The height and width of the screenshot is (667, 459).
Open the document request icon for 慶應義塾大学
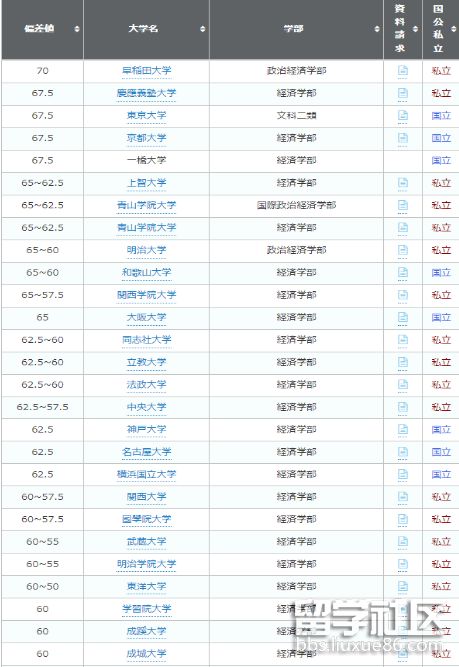click(x=402, y=93)
